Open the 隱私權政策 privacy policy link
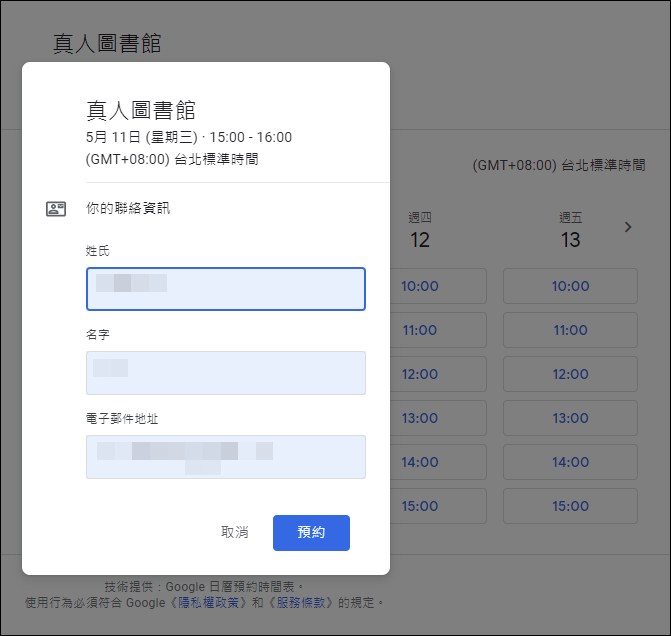The height and width of the screenshot is (636, 671). 208,603
